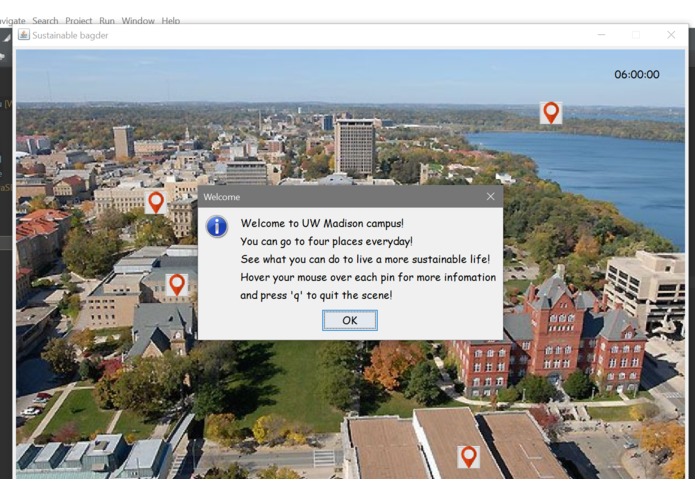695x494 pixels.
Task: Open the Search menu
Action: 45,21
